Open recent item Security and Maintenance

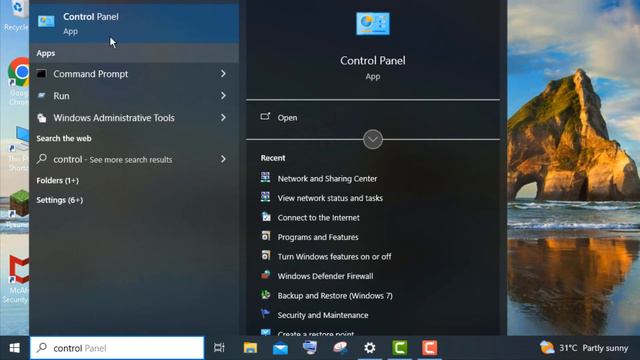click(x=323, y=315)
